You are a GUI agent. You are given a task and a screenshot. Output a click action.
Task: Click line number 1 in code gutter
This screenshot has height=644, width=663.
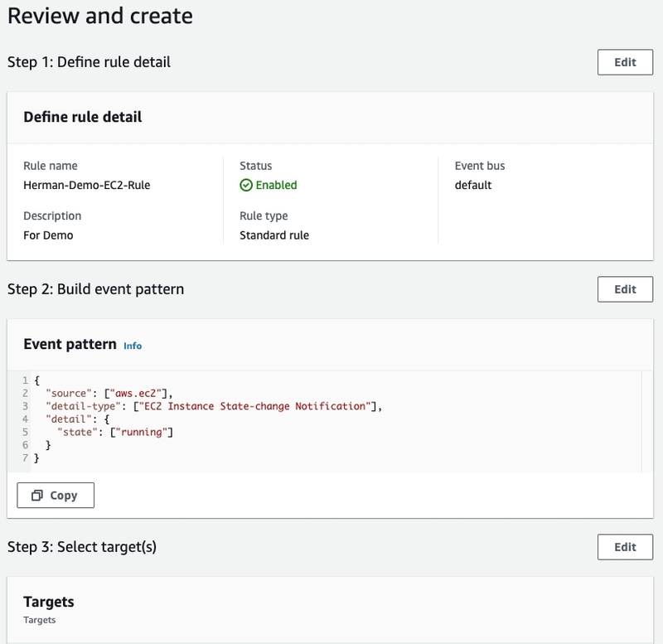[x=26, y=380]
